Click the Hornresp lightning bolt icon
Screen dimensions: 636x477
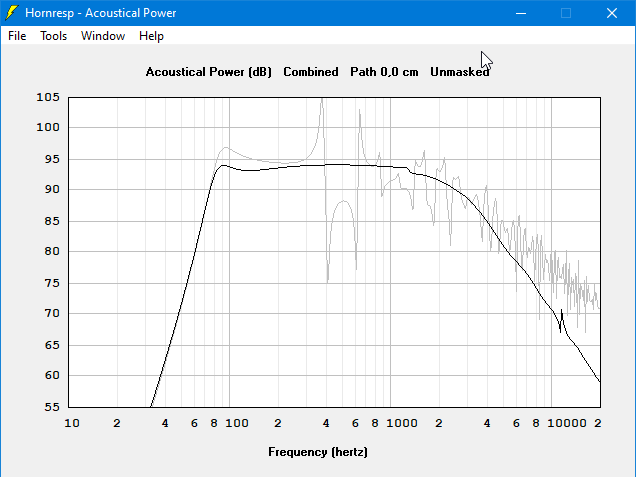coord(12,13)
